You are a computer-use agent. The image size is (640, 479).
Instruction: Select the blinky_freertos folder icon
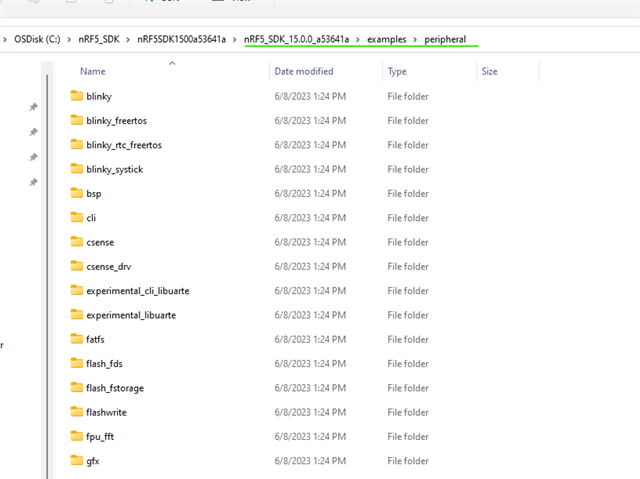[x=76, y=120]
